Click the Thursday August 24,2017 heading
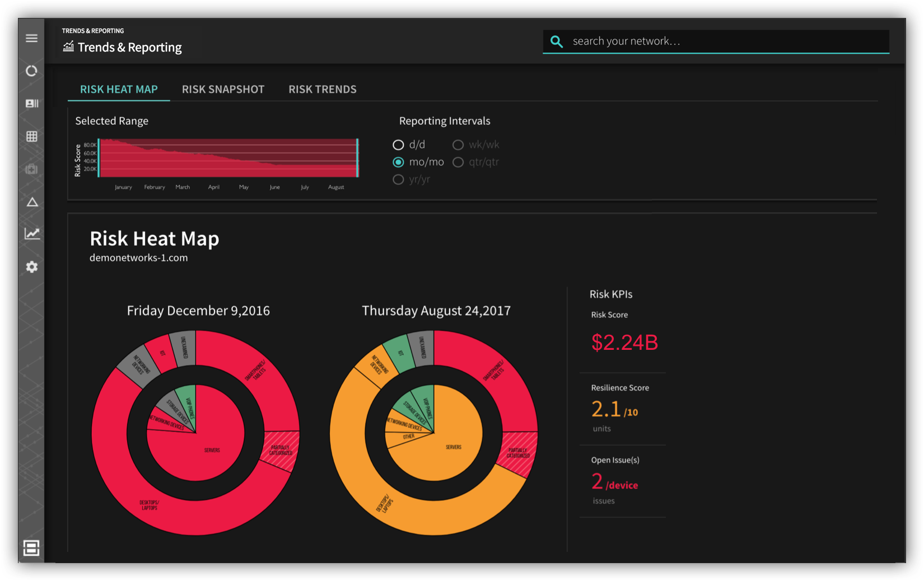 click(436, 311)
